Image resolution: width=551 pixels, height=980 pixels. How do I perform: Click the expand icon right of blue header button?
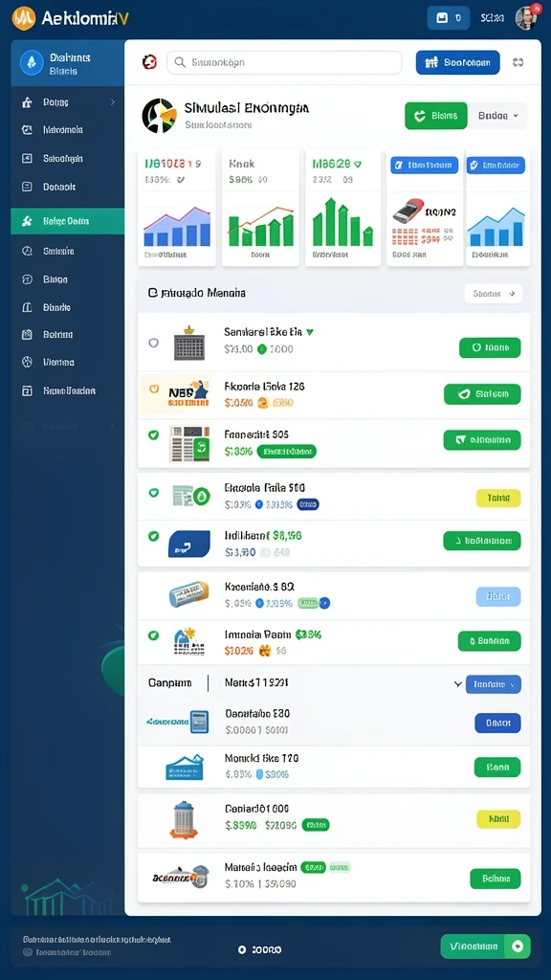click(x=518, y=62)
